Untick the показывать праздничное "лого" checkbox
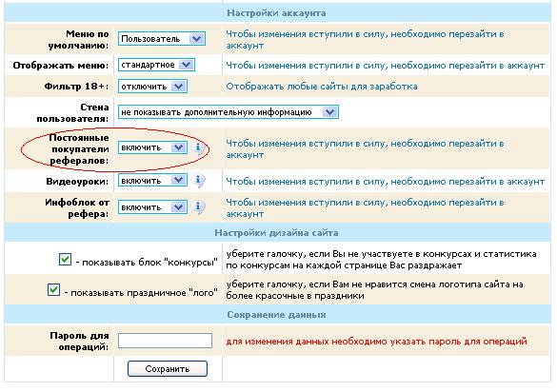Image resolution: width=557 pixels, height=392 pixels. coord(53,290)
